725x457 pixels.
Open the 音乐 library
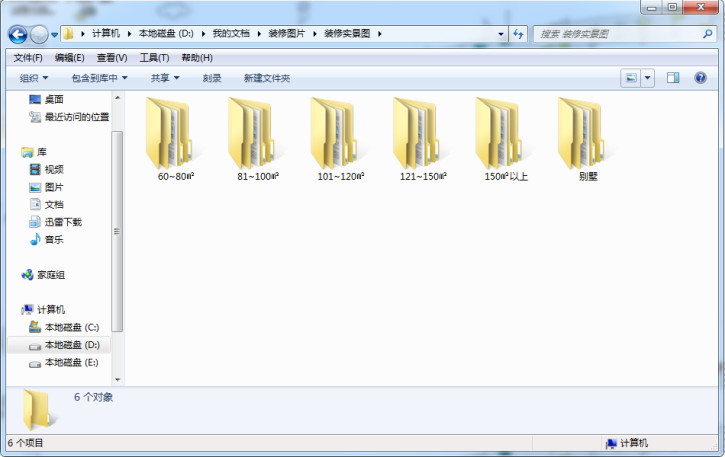[46, 240]
